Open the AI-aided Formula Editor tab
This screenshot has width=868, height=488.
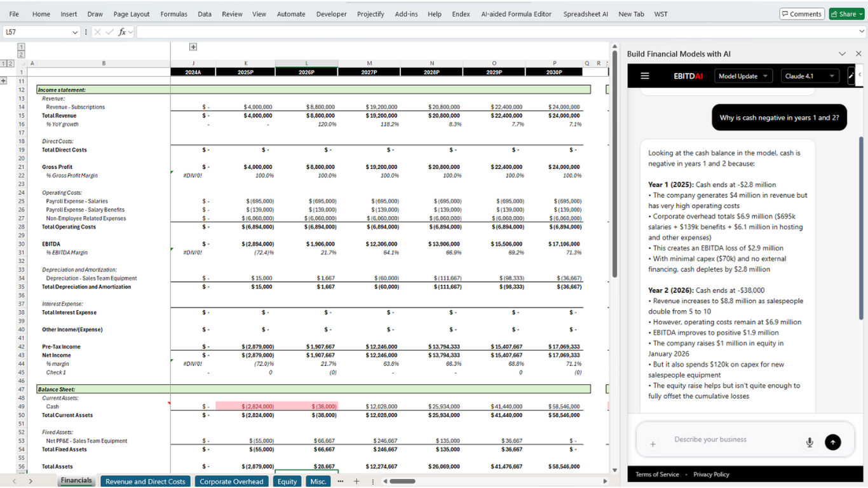click(516, 14)
